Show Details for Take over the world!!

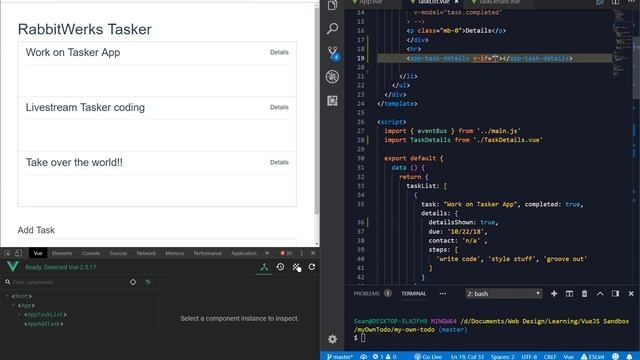click(279, 162)
